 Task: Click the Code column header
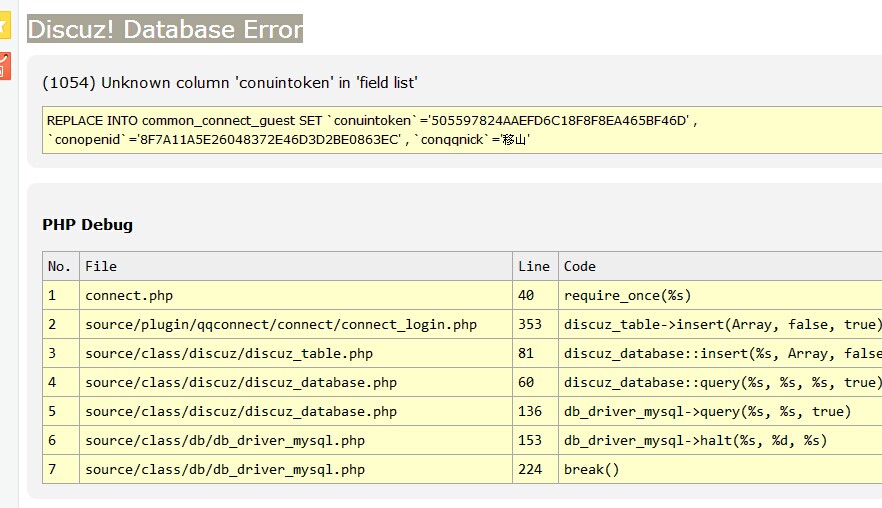[x=580, y=266]
